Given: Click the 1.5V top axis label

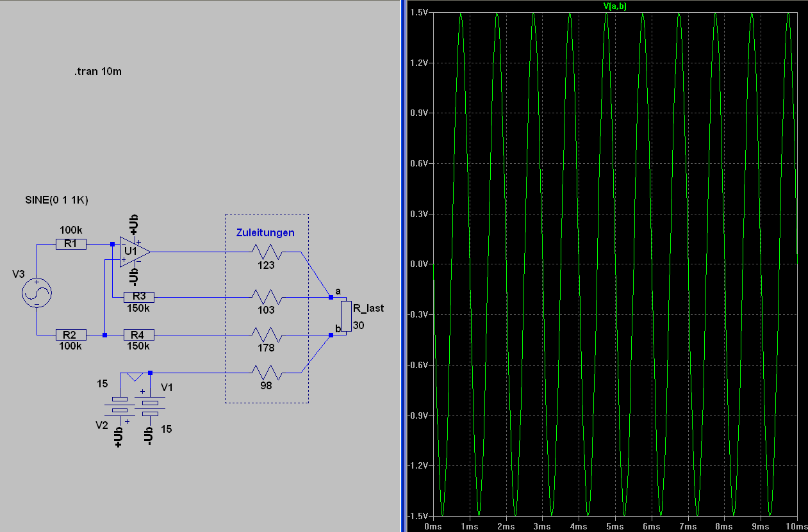Looking at the screenshot, I should (x=420, y=13).
